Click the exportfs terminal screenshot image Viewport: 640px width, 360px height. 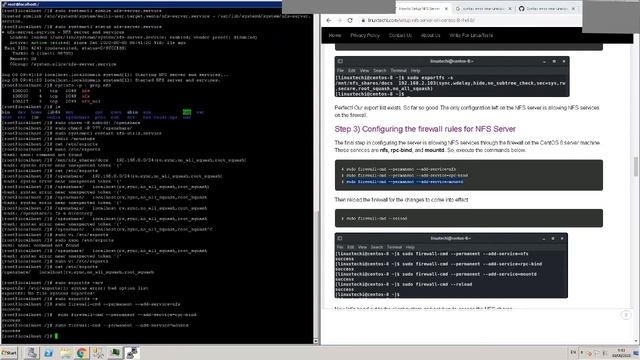(x=452, y=77)
